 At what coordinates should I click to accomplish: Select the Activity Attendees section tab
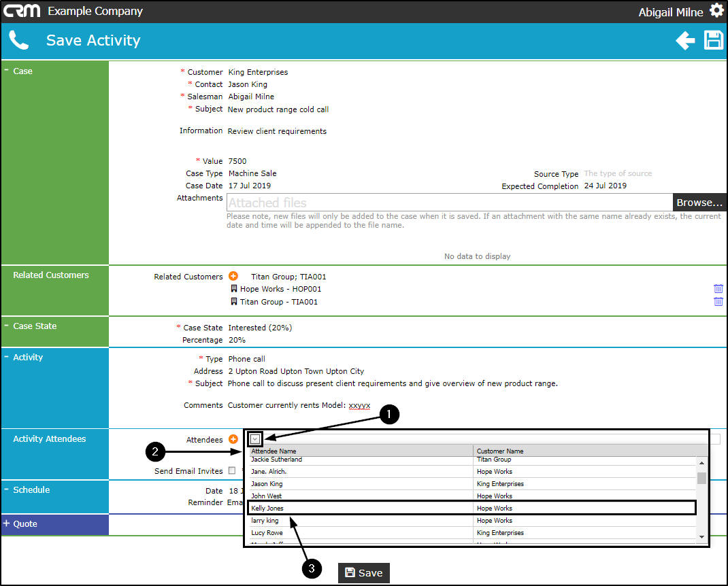(55, 453)
